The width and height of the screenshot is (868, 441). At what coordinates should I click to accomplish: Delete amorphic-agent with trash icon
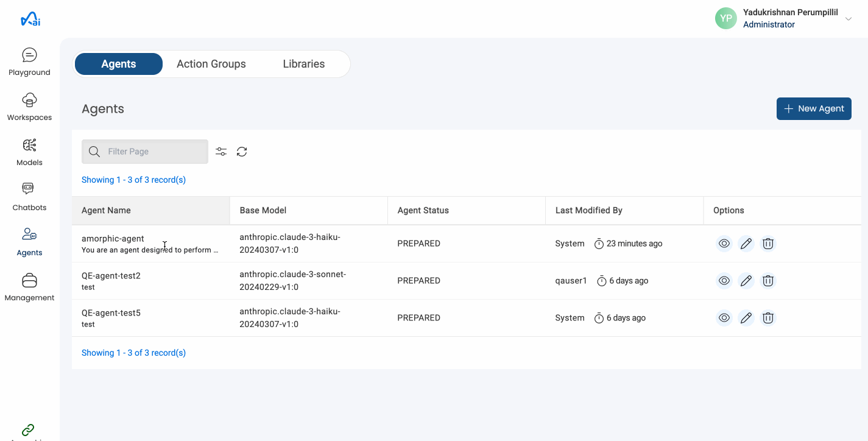[x=768, y=244]
